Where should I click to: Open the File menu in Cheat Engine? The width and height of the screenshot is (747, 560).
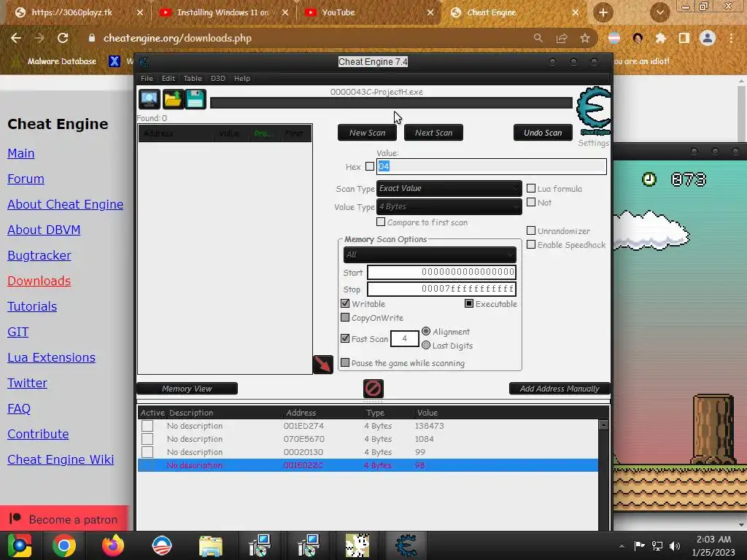point(147,78)
